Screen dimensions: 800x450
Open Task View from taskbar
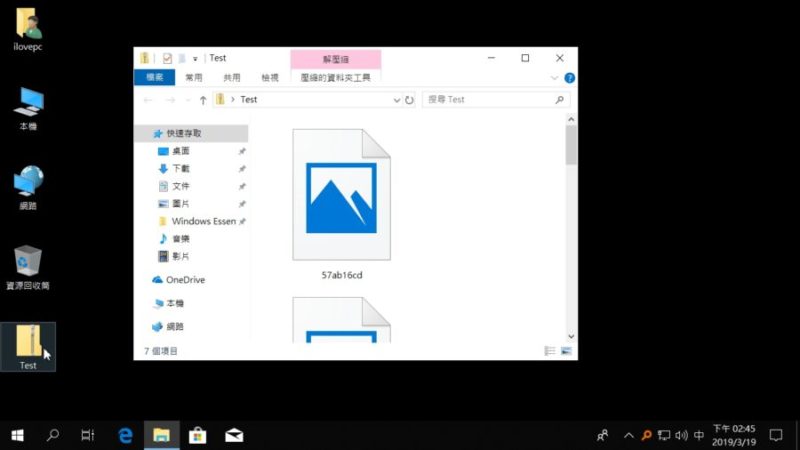point(88,435)
